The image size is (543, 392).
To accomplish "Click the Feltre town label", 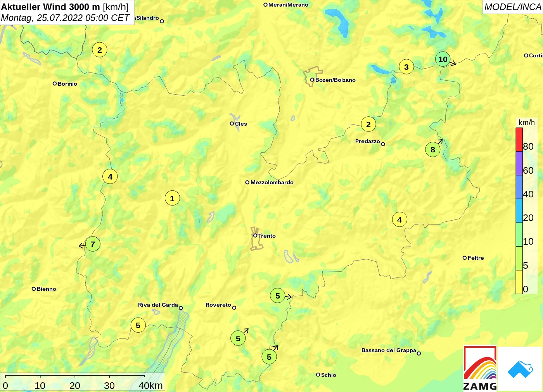I will click(476, 258).
